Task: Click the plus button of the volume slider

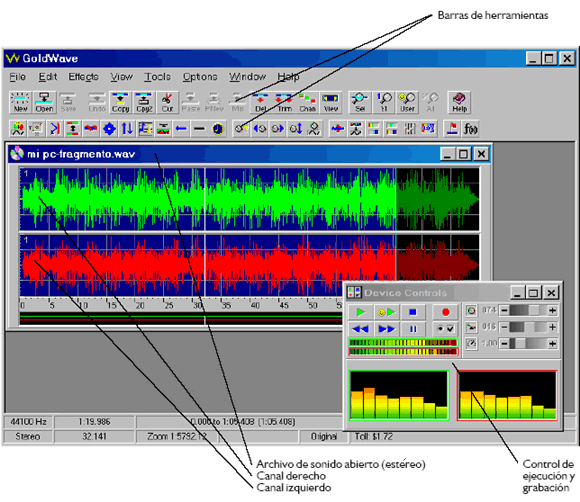Action: [552, 310]
